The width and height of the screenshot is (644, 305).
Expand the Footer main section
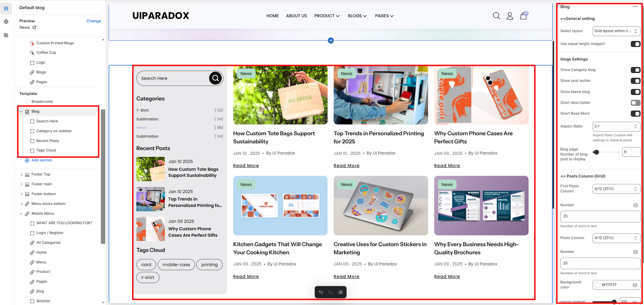coord(21,184)
